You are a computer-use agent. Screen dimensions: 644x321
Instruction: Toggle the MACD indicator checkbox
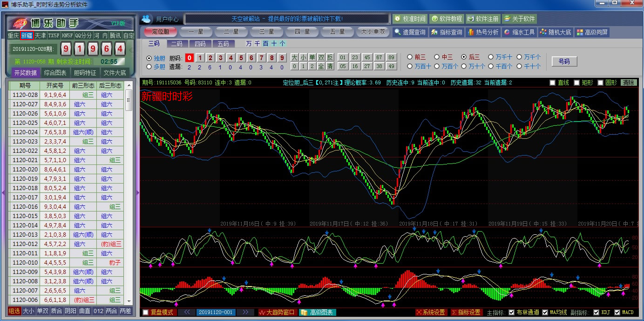[617, 312]
